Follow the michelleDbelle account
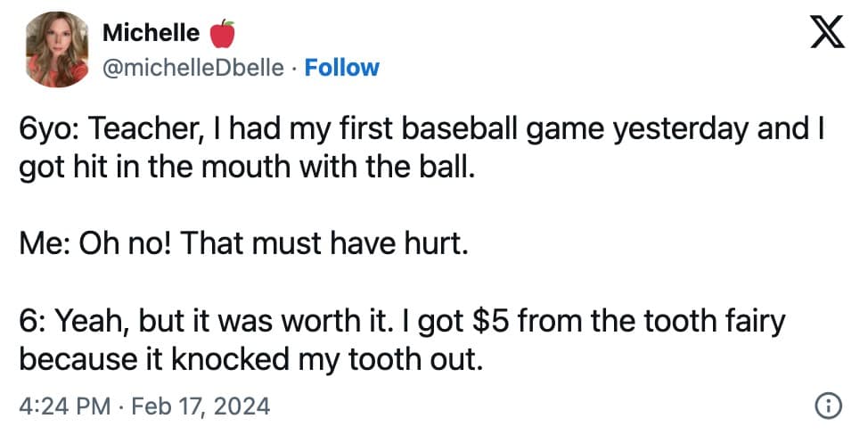 point(342,67)
